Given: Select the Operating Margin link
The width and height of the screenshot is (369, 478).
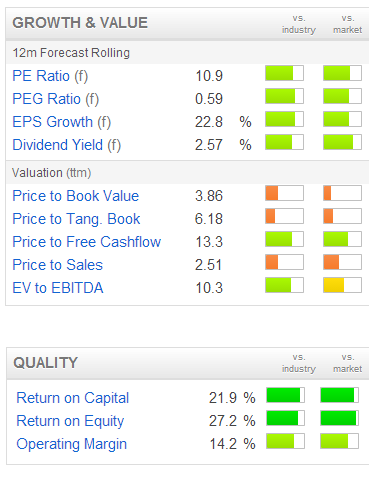Looking at the screenshot, I should click(72, 444).
